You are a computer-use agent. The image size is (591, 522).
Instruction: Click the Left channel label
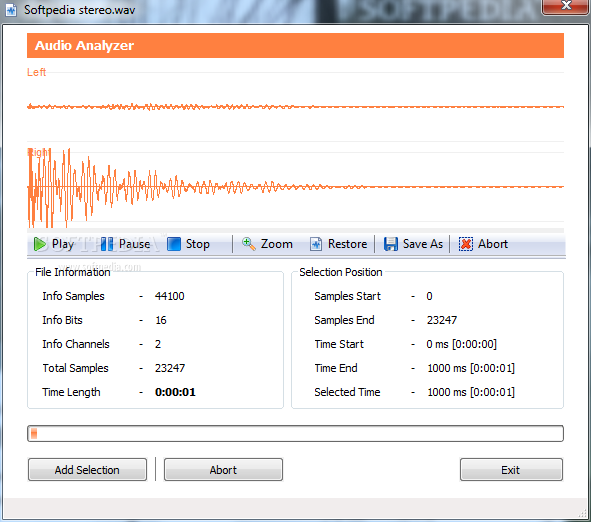[x=37, y=72]
